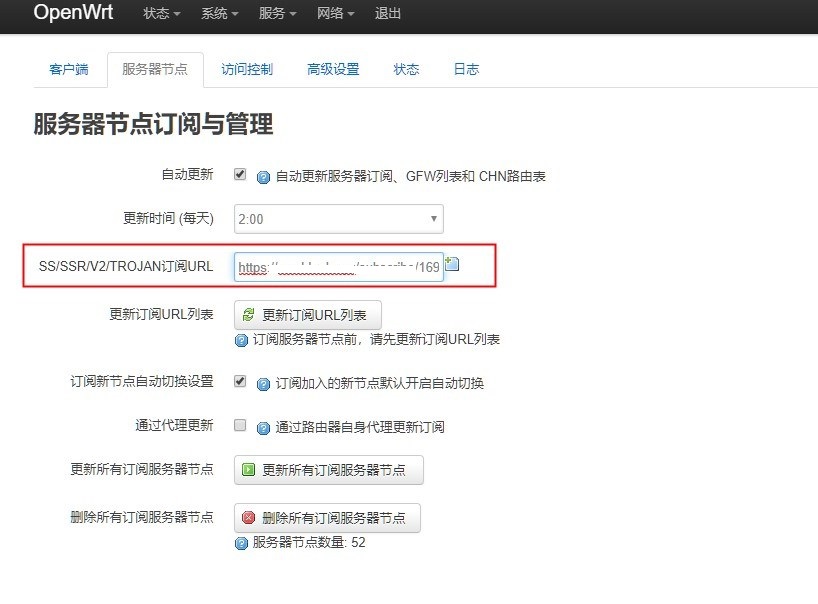Click the refresh icon on 更新订阅URL列表 button

click(x=247, y=315)
